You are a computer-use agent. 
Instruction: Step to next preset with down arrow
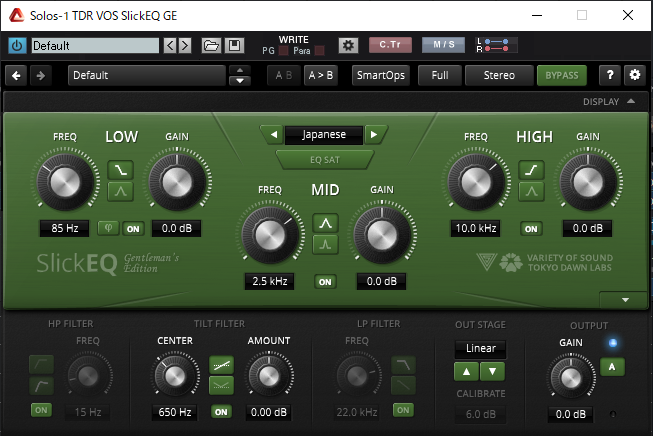tap(240, 80)
